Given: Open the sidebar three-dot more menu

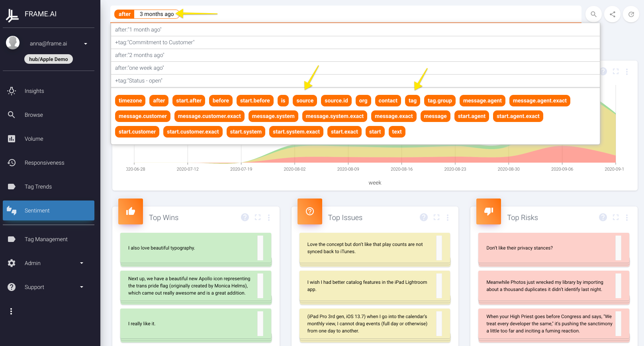Looking at the screenshot, I should click(x=11, y=311).
